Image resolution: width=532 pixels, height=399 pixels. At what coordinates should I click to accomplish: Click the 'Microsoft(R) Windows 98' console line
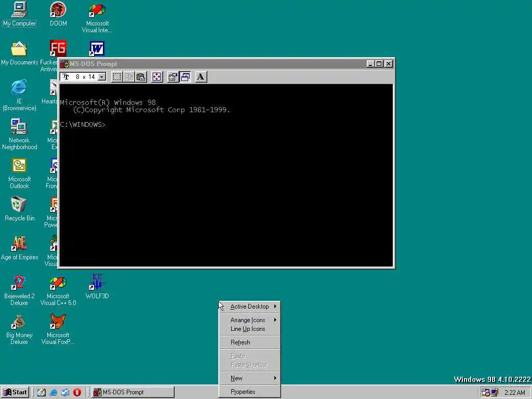pyautogui.click(x=108, y=102)
